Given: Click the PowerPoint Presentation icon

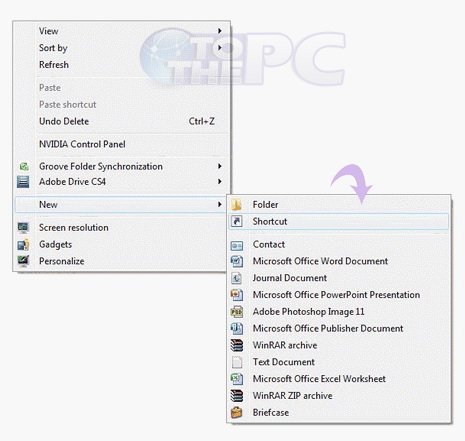Looking at the screenshot, I should 237,295.
